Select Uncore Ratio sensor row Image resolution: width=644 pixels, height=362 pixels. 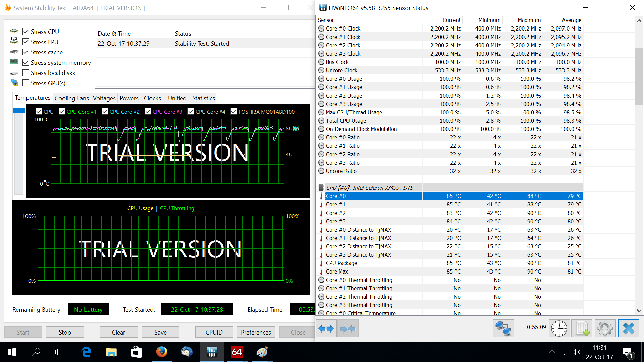[x=450, y=171]
